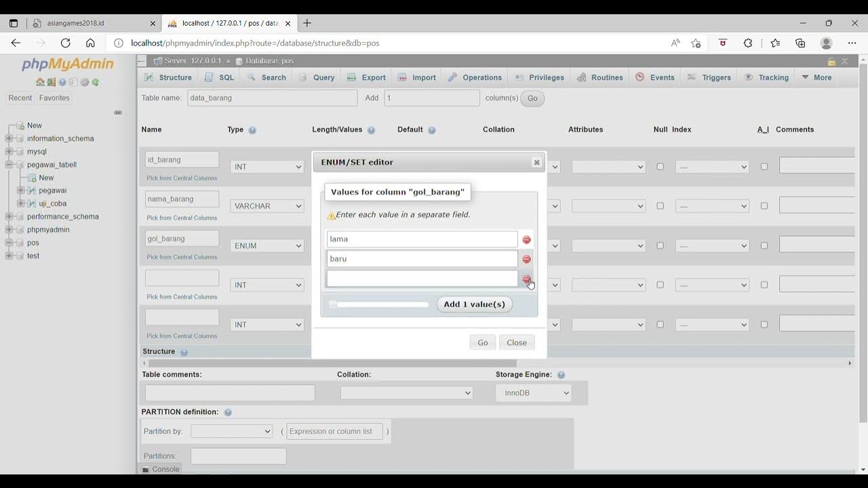Refresh the browser page
Viewport: 868px width, 488px height.
pyautogui.click(x=65, y=43)
